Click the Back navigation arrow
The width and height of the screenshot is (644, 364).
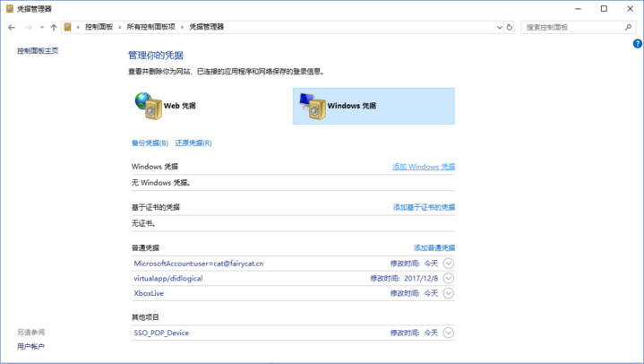click(x=12, y=28)
